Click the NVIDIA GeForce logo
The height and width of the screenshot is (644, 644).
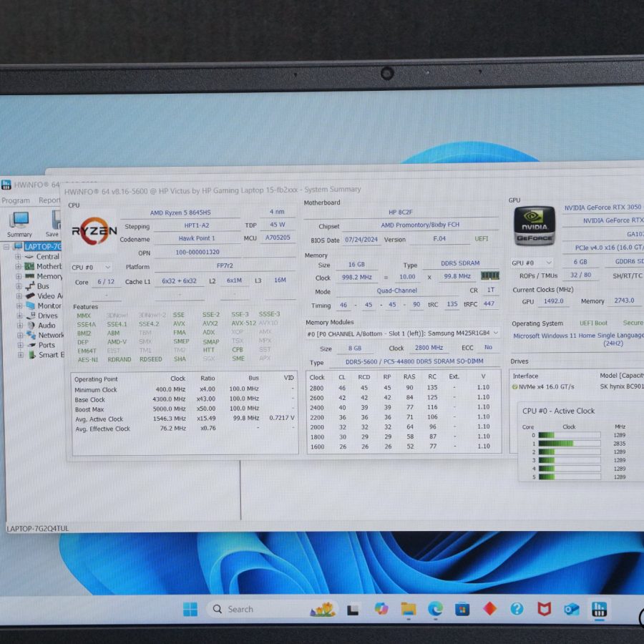pyautogui.click(x=534, y=226)
